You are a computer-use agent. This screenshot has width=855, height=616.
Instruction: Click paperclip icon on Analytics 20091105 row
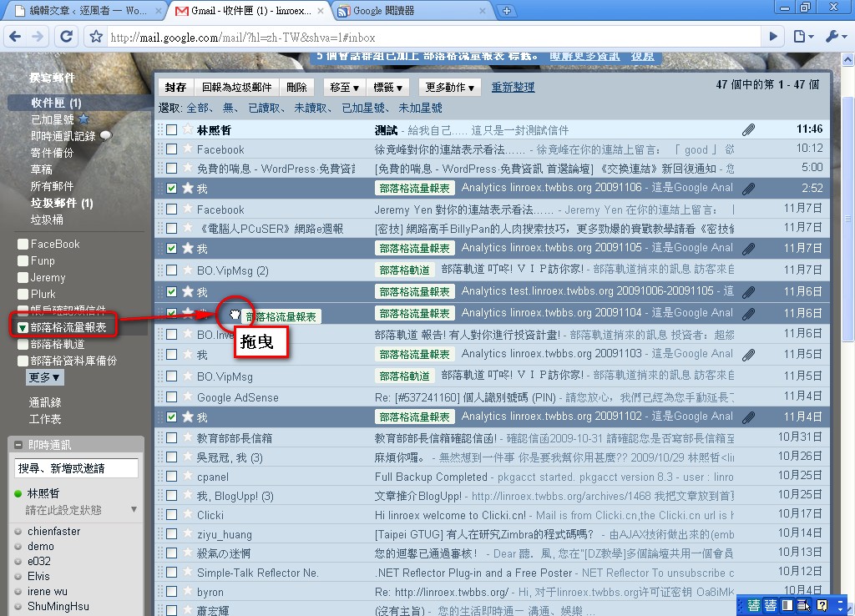pyautogui.click(x=749, y=249)
